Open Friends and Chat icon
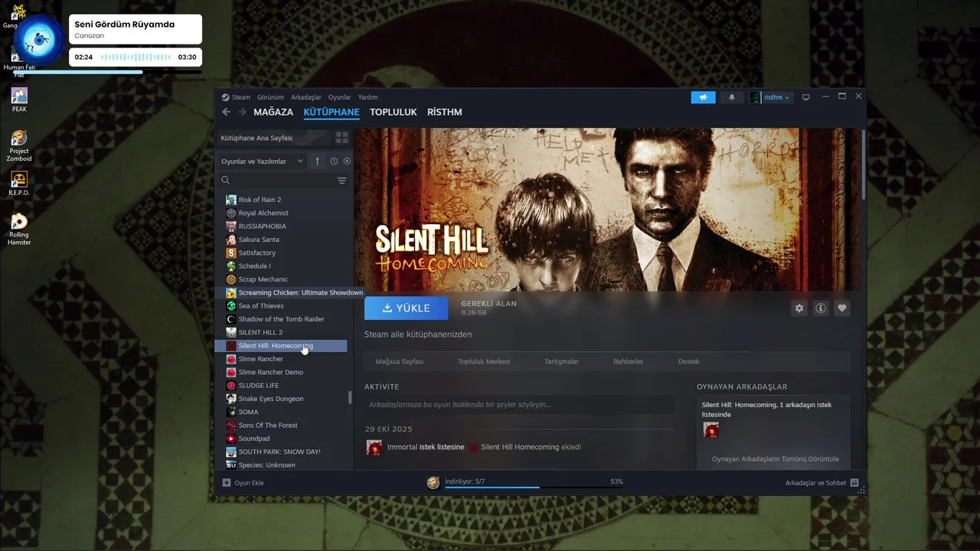The height and width of the screenshot is (551, 980). [854, 483]
